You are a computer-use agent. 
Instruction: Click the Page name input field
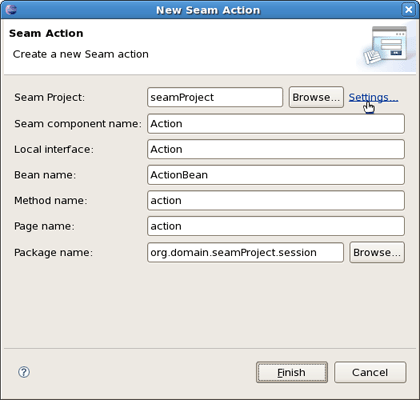point(276,226)
